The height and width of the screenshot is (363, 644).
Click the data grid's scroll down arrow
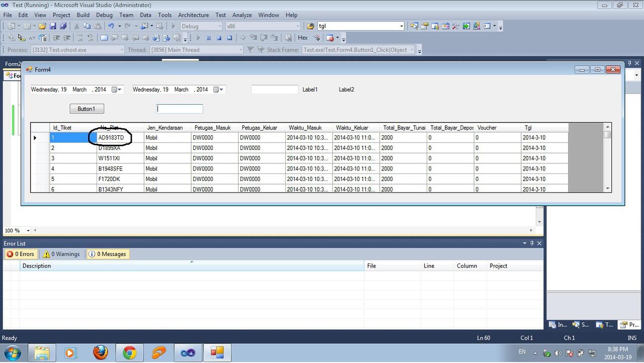(x=608, y=189)
